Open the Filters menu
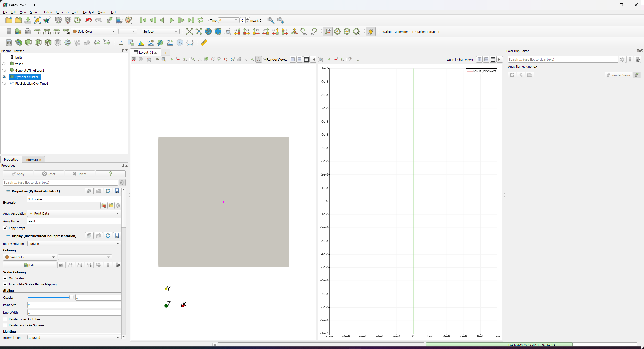 tap(48, 12)
